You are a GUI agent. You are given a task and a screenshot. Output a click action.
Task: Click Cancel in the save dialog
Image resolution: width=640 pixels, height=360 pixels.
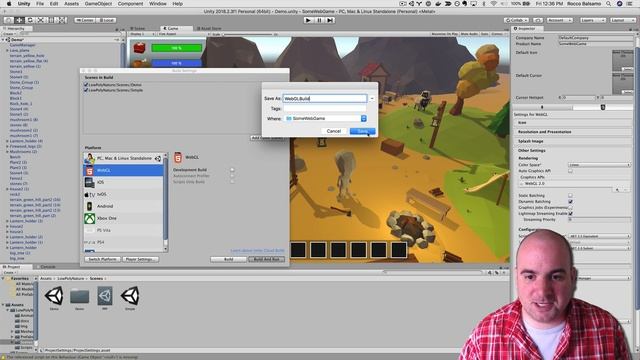(333, 131)
